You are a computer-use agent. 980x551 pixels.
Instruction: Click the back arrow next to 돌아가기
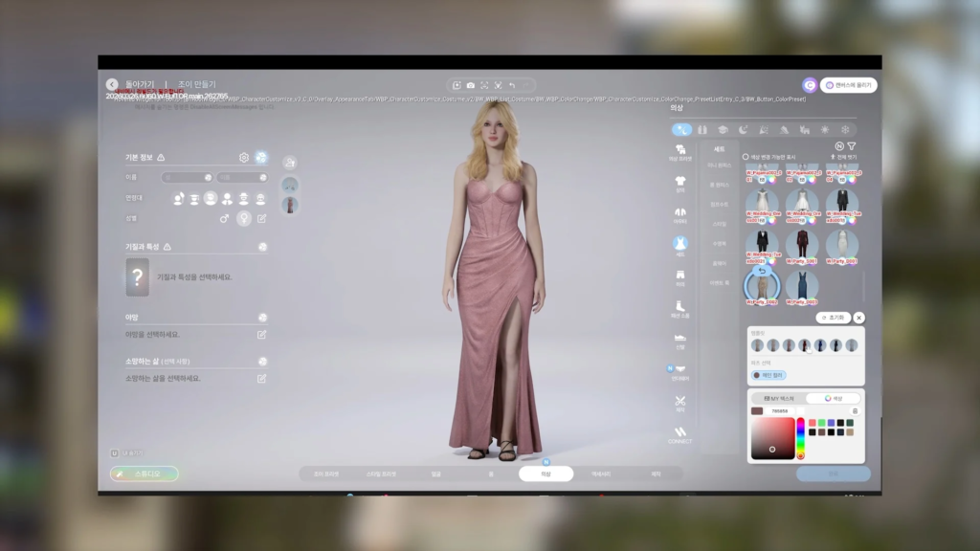pyautogui.click(x=112, y=84)
